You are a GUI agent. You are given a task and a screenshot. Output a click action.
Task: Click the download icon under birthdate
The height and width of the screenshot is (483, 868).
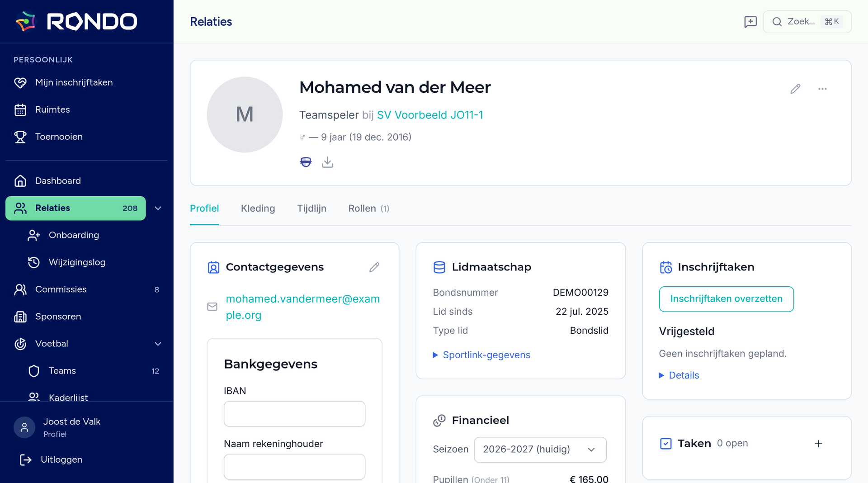pyautogui.click(x=327, y=162)
